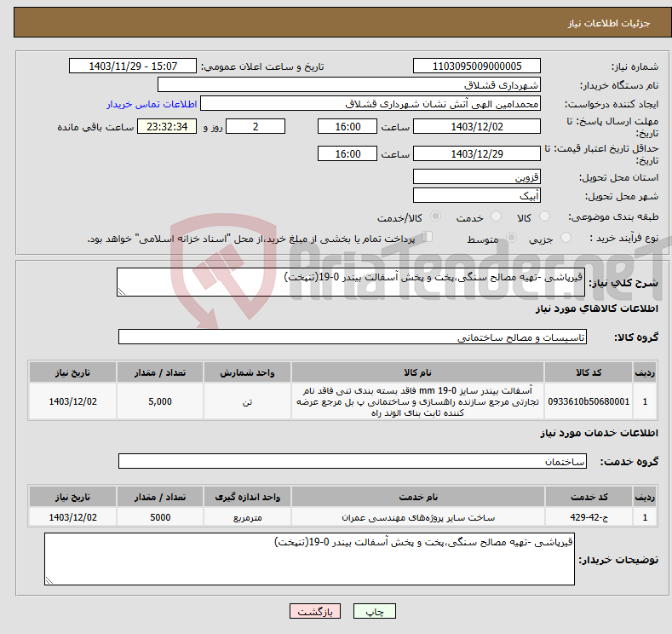Image resolution: width=672 pixels, height=634 pixels.
Task: Click the آسفالت بیندر goods name cell
Action: pyautogui.click(x=417, y=401)
